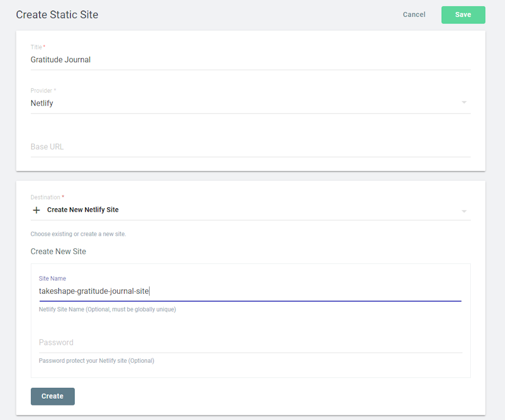
Task: Focus the Base URL input field
Action: [x=250, y=147]
